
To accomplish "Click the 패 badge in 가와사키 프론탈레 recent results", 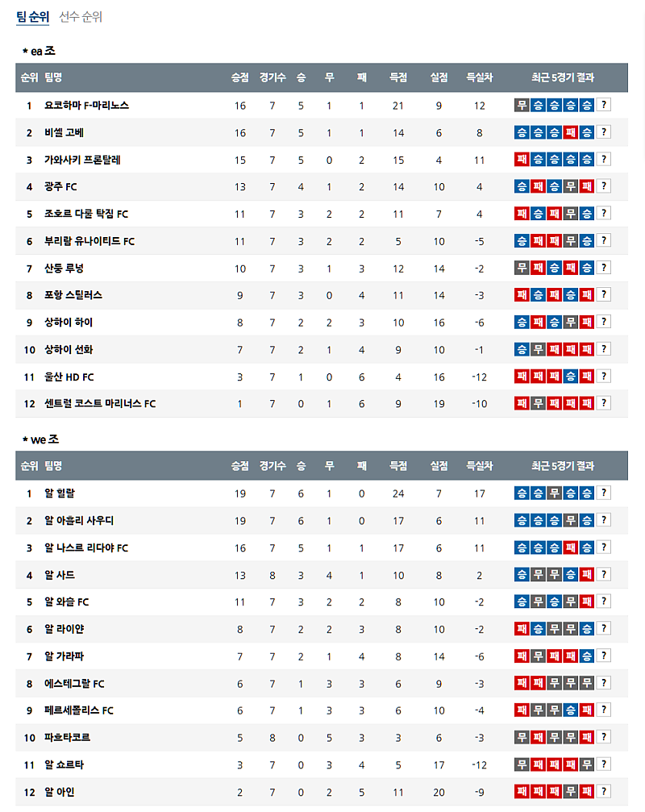I will 521,160.
